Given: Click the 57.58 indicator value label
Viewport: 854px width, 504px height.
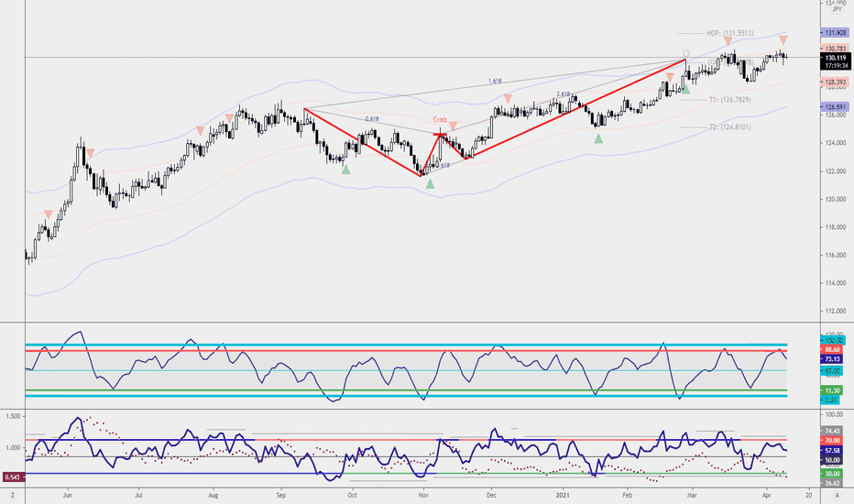Looking at the screenshot, I should [833, 451].
